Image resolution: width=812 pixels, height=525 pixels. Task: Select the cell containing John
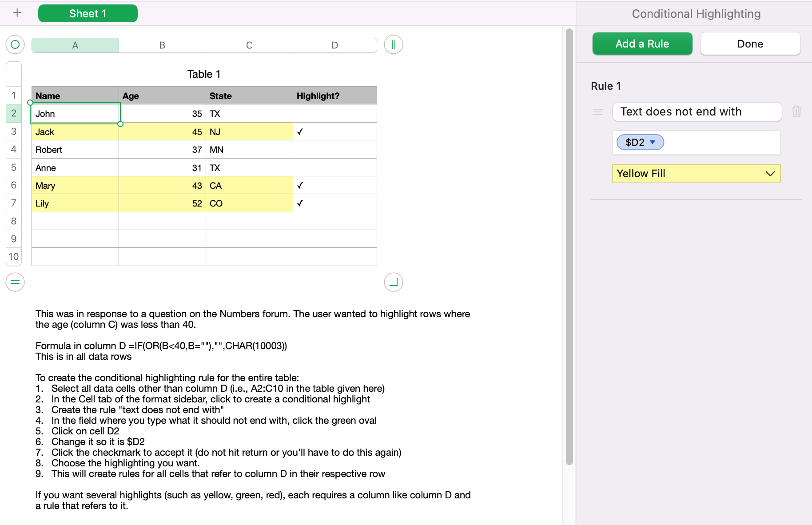(x=75, y=113)
